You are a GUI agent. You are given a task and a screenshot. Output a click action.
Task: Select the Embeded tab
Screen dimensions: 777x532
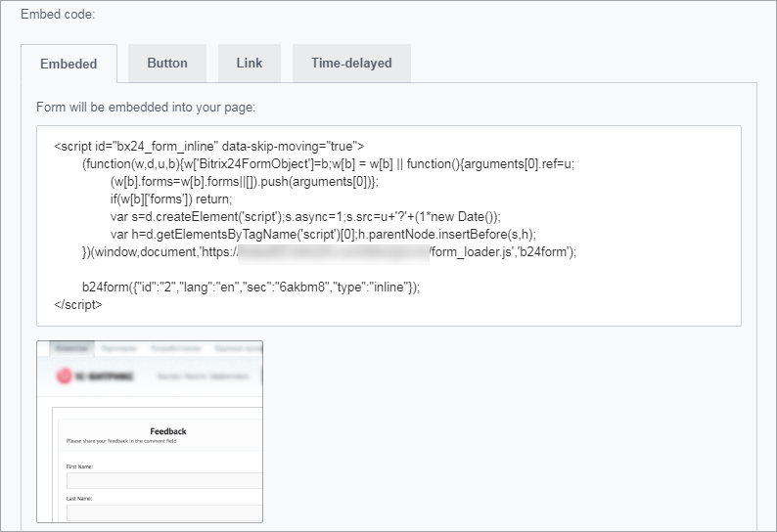(69, 64)
